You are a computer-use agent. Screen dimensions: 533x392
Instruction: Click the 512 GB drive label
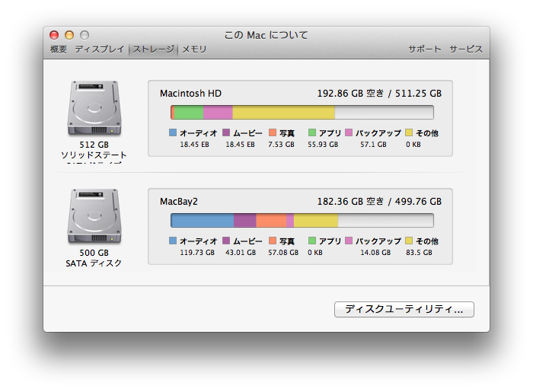coord(94,145)
